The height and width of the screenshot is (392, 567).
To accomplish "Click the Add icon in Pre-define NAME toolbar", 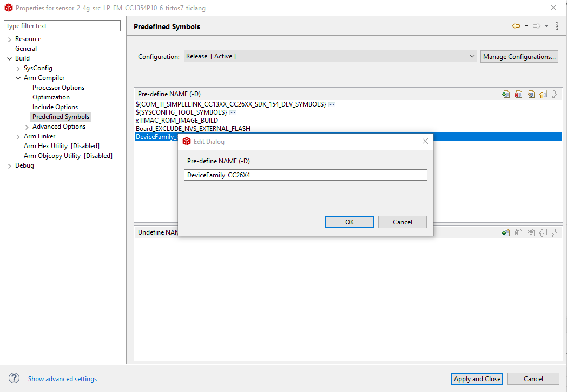I will tap(506, 94).
